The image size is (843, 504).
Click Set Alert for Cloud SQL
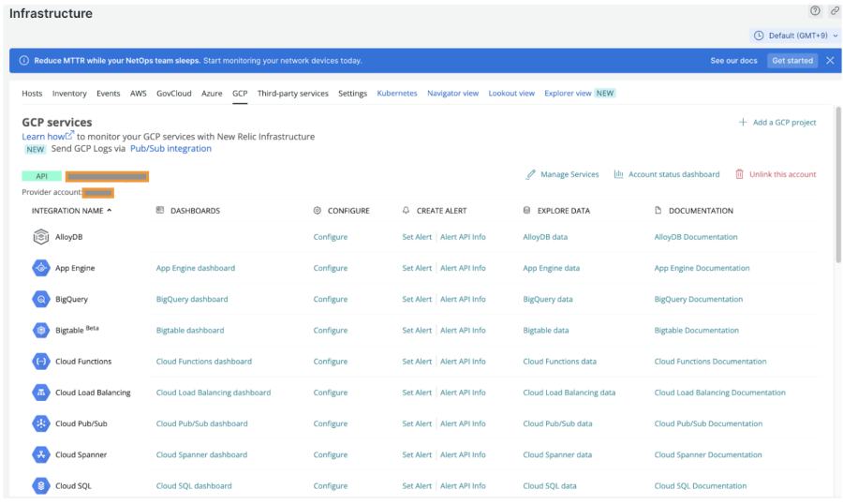click(417, 485)
